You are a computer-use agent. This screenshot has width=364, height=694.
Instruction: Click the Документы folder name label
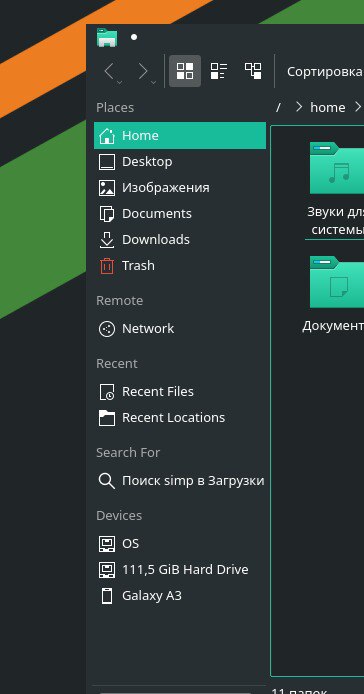(333, 326)
